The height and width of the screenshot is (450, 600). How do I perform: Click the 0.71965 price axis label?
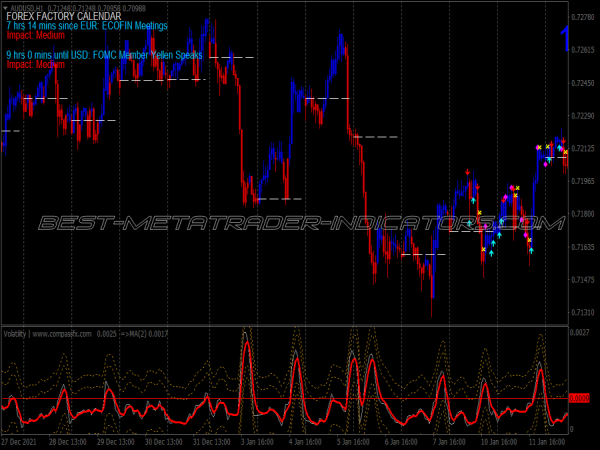coord(582,181)
